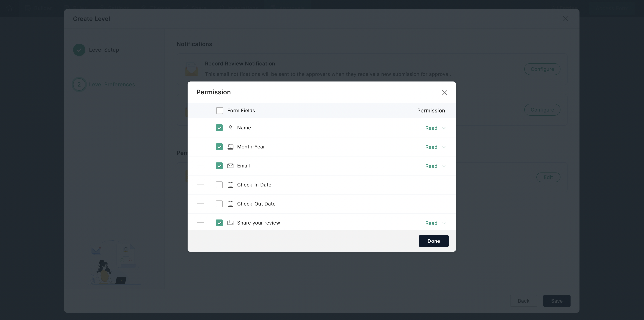Uncheck the Name field checkbox
This screenshot has height=320, width=644.
pos(219,128)
